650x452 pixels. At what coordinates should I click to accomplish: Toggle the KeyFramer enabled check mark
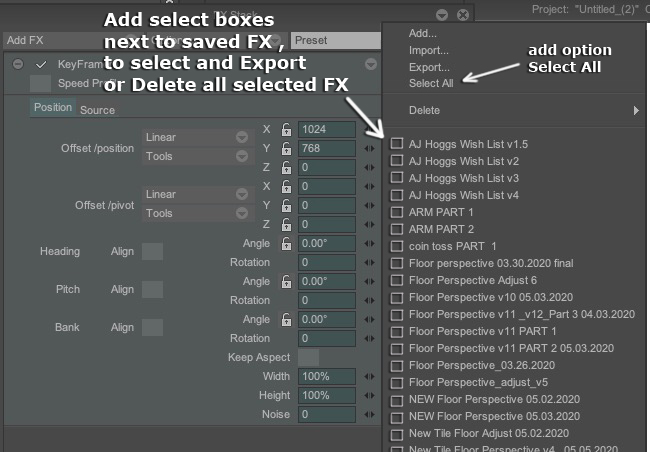point(41,64)
